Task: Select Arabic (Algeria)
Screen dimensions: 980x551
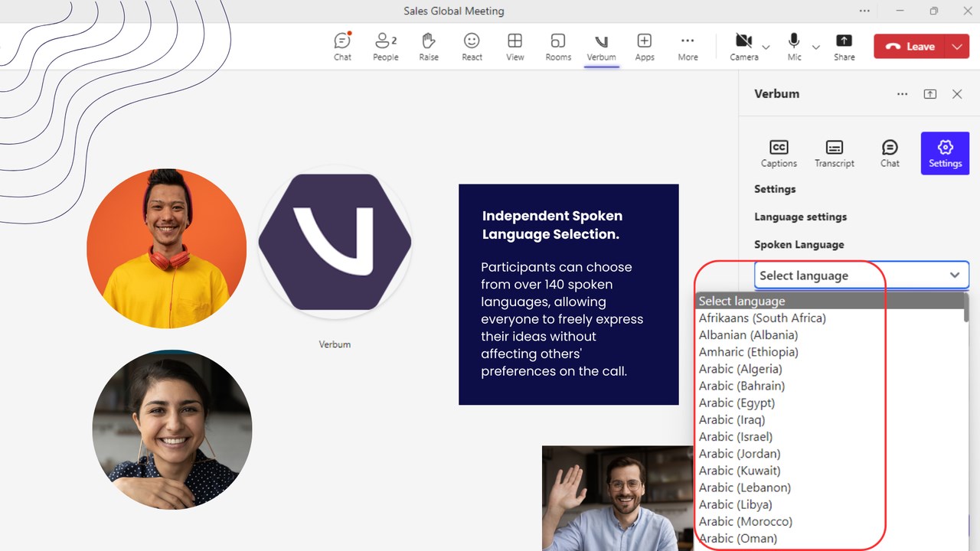Action: pyautogui.click(x=831, y=369)
